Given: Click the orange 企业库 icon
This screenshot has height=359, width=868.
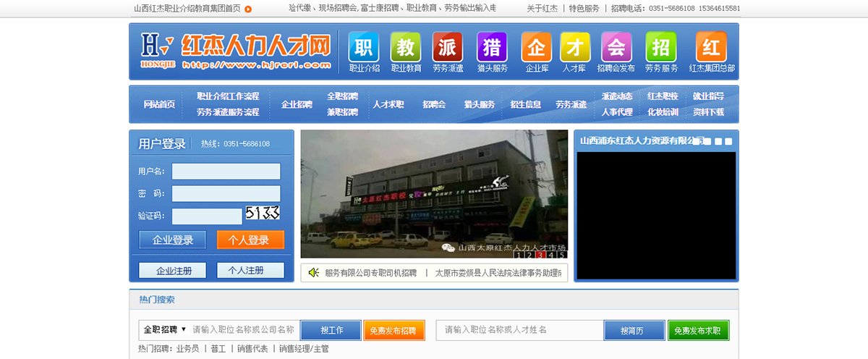Looking at the screenshot, I should coord(537,48).
